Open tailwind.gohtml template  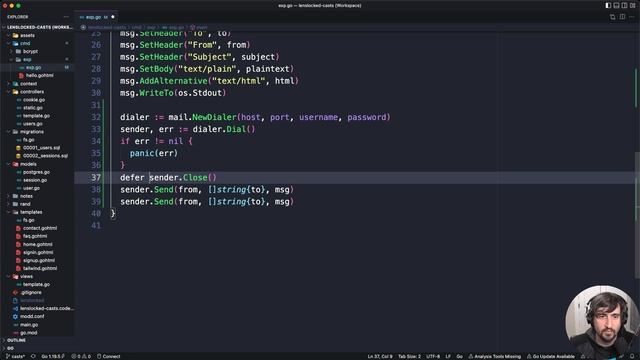40,269
